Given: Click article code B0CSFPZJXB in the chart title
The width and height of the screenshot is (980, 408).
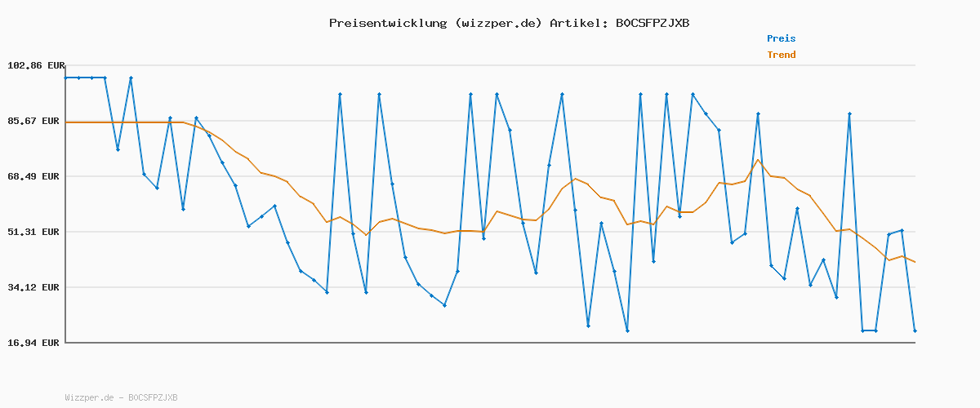Looking at the screenshot, I should (x=652, y=23).
